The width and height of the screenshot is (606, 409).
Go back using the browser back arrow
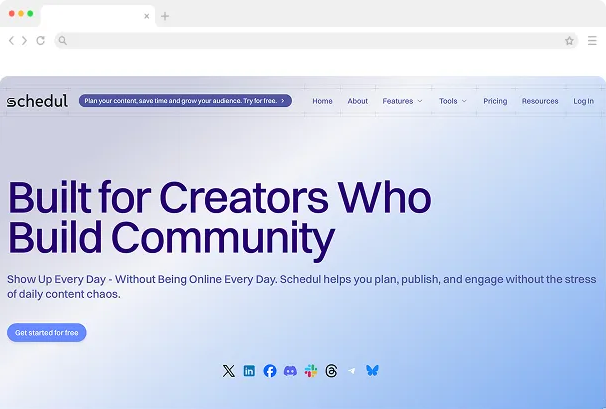coord(12,41)
